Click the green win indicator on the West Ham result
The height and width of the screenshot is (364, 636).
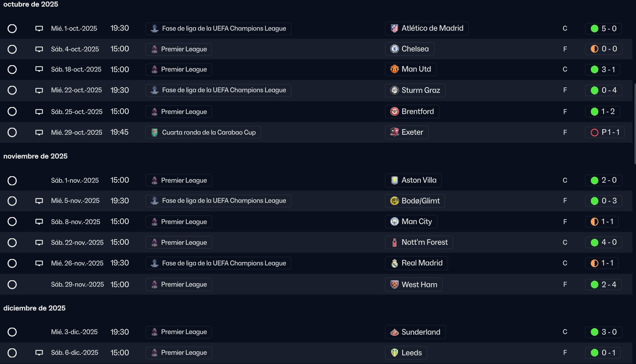pyautogui.click(x=595, y=285)
